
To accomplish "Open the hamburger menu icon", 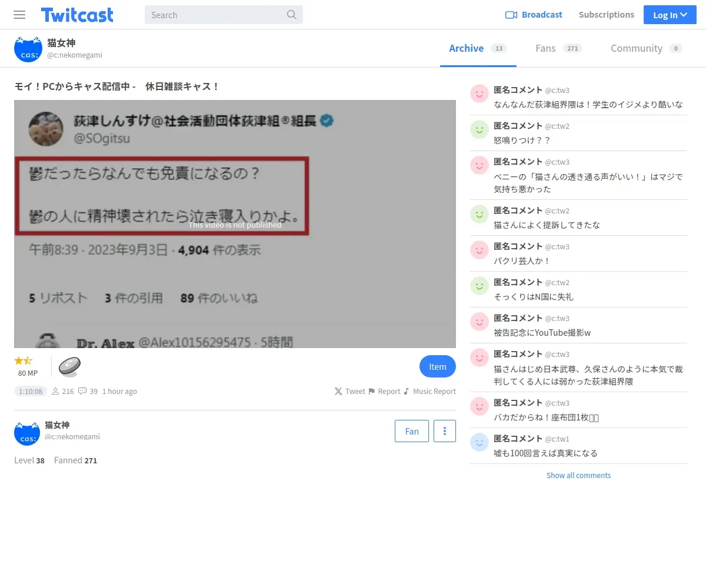I will 19,15.
